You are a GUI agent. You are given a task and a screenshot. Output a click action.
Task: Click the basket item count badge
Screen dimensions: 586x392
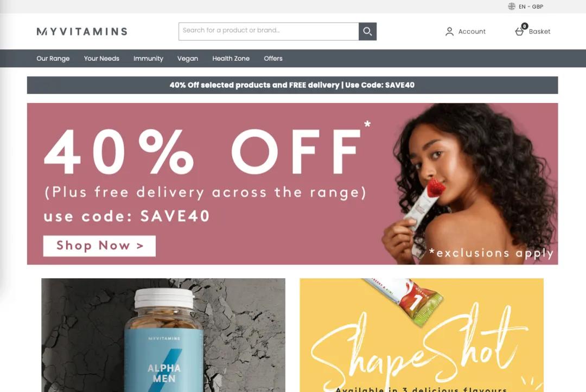(x=525, y=26)
